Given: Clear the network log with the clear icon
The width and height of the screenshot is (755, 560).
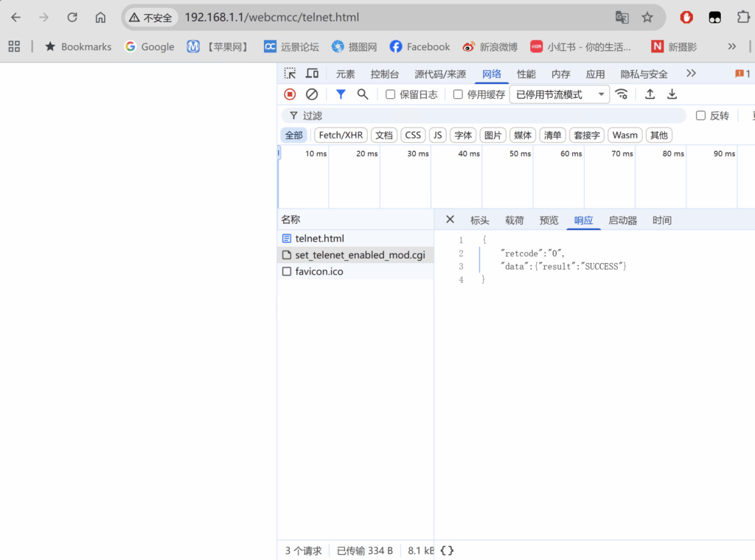Looking at the screenshot, I should pyautogui.click(x=312, y=94).
